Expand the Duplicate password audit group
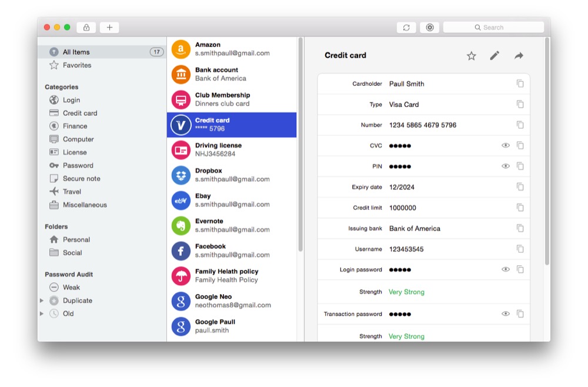 [x=42, y=301]
